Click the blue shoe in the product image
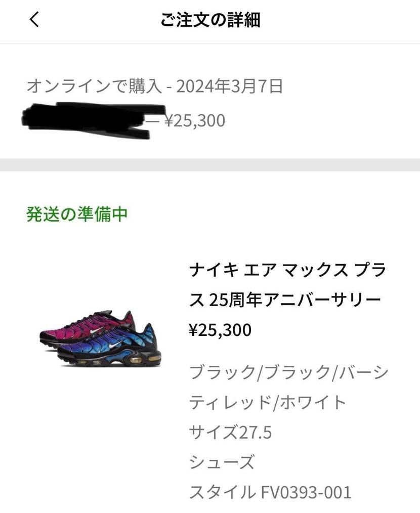Screen dimensions: 420x513 coord(110,347)
